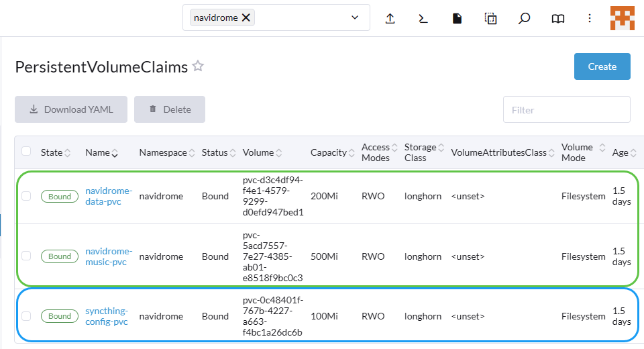Open the navidrome-music-pvc link
Image resolution: width=644 pixels, height=349 pixels.
pyautogui.click(x=109, y=256)
